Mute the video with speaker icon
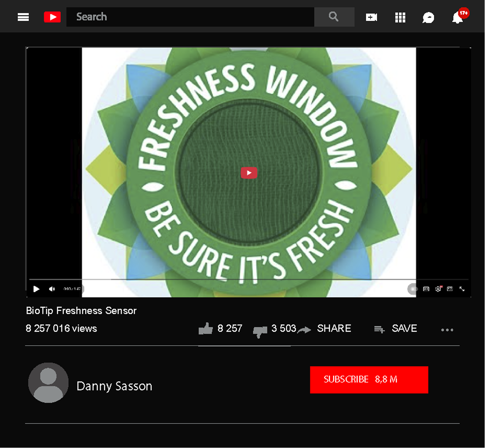Image resolution: width=485 pixels, height=448 pixels. point(52,289)
